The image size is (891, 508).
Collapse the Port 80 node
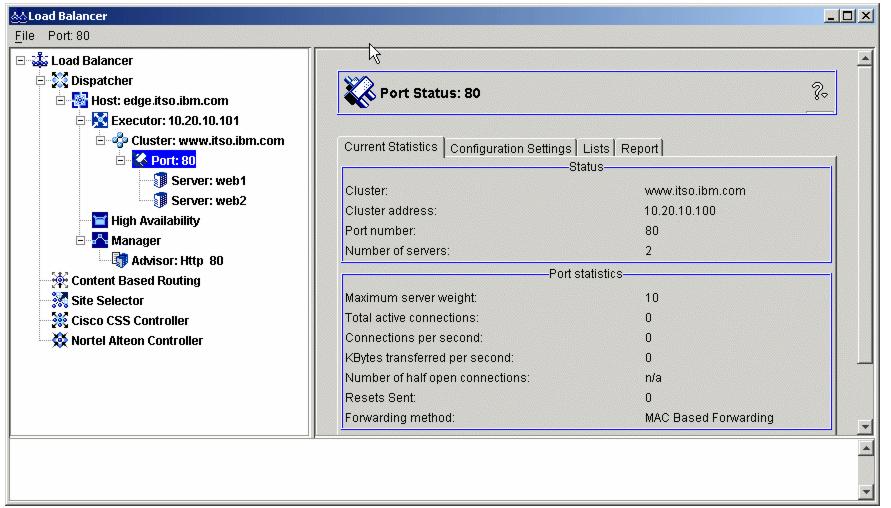(120, 160)
